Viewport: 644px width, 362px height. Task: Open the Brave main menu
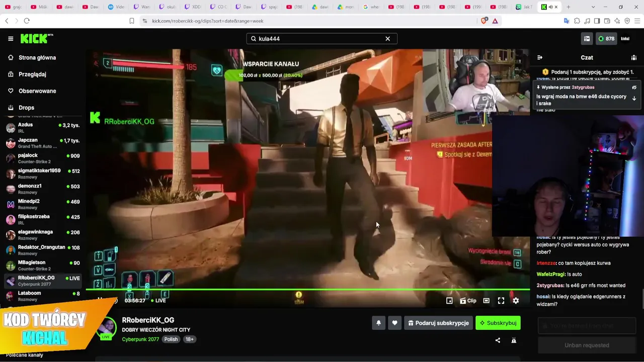pyautogui.click(x=637, y=21)
